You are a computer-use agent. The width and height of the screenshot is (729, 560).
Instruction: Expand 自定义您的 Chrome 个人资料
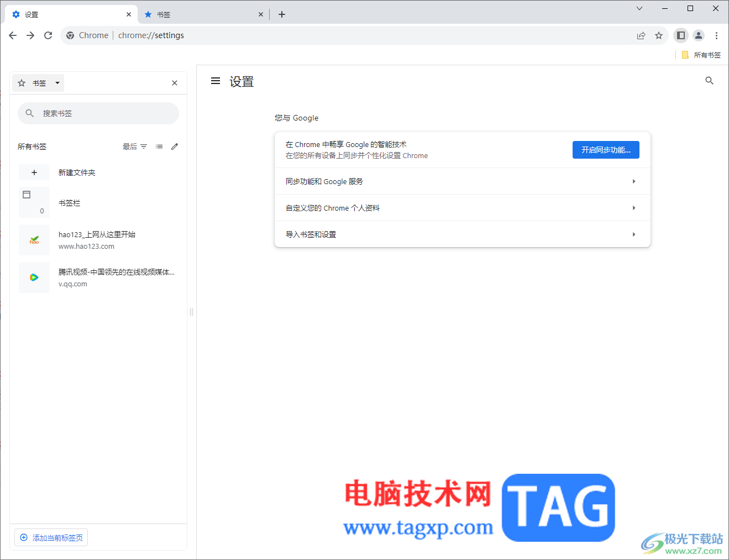tap(463, 208)
